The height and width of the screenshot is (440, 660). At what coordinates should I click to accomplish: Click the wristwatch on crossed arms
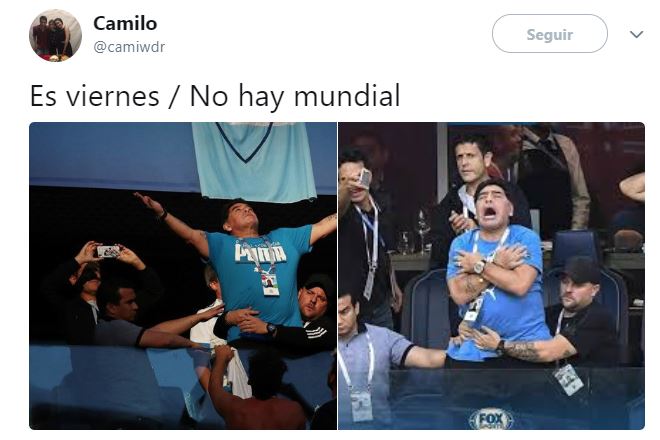[x=479, y=267]
